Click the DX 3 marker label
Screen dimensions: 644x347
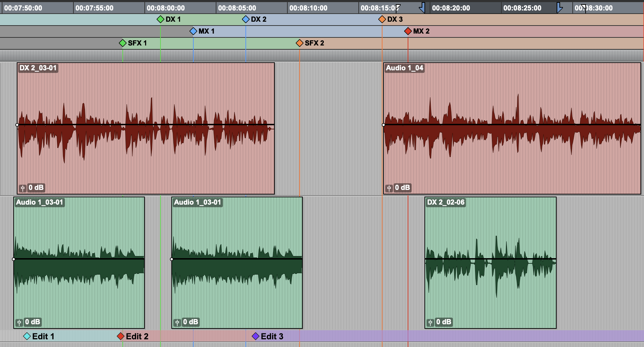coord(395,19)
